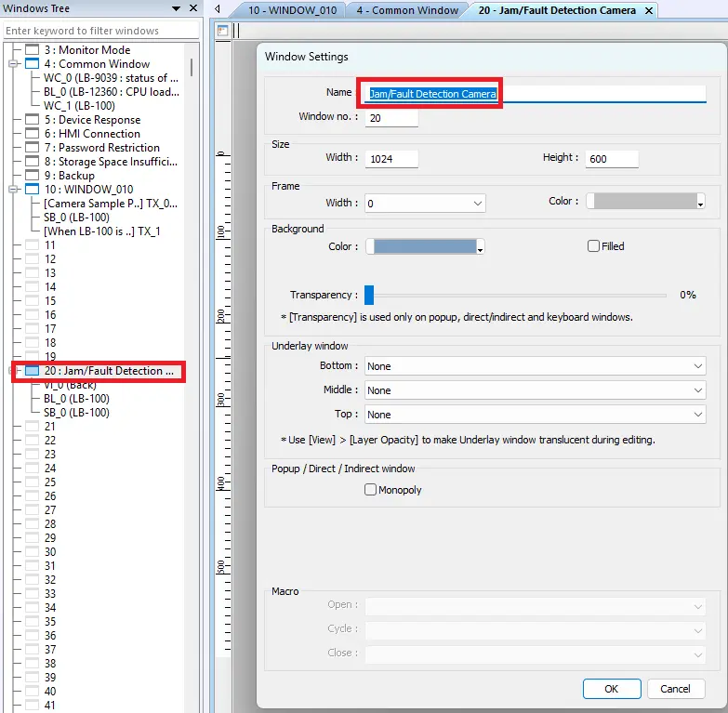728x713 pixels.
Task: Click the window icon above the ruler
Action: [223, 31]
